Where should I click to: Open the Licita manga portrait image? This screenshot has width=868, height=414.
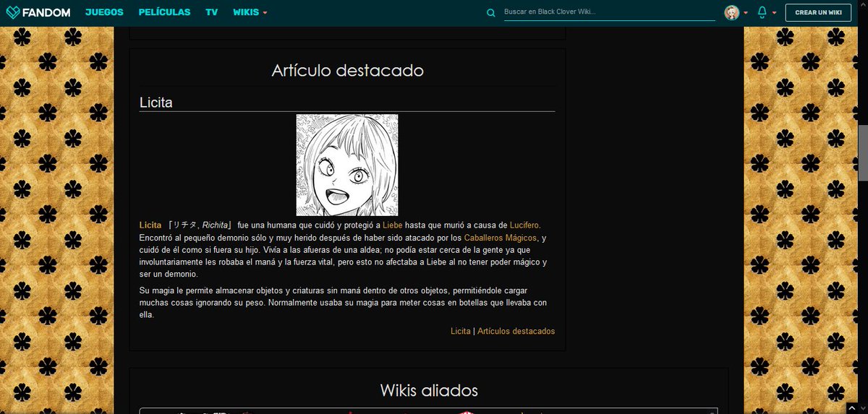[347, 165]
